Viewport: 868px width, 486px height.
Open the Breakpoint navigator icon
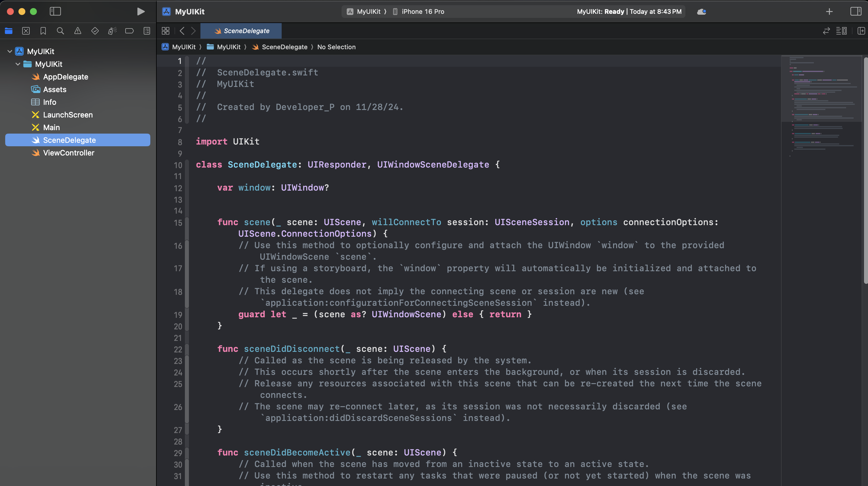(129, 31)
